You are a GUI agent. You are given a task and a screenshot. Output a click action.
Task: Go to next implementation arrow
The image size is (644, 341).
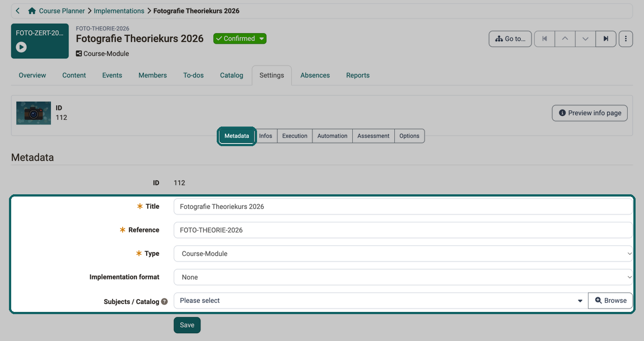(x=585, y=39)
